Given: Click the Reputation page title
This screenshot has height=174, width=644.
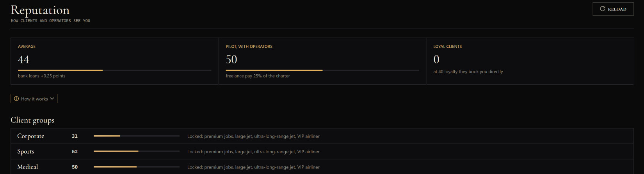Looking at the screenshot, I should click(40, 10).
